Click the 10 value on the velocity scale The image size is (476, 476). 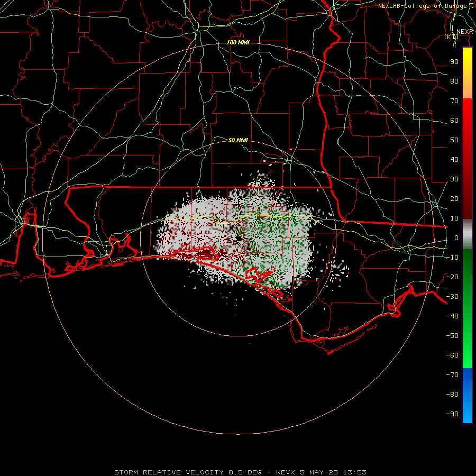coord(454,218)
